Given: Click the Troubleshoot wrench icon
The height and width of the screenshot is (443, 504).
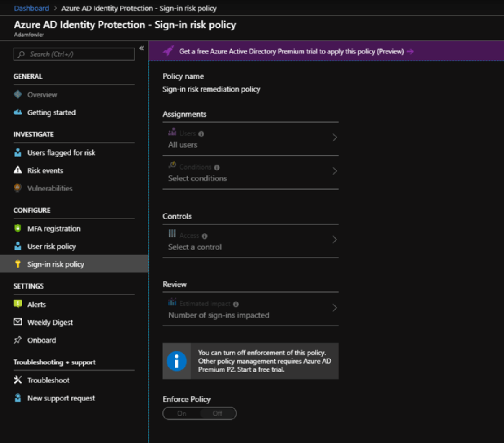Looking at the screenshot, I should pos(18,380).
